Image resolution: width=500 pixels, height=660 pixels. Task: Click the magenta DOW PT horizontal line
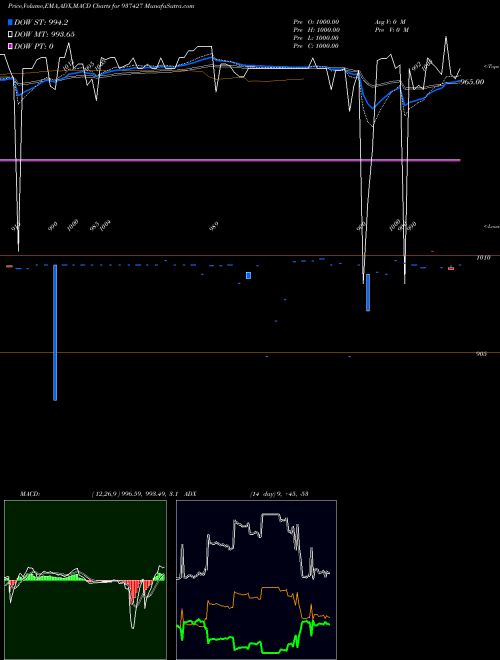pos(230,160)
